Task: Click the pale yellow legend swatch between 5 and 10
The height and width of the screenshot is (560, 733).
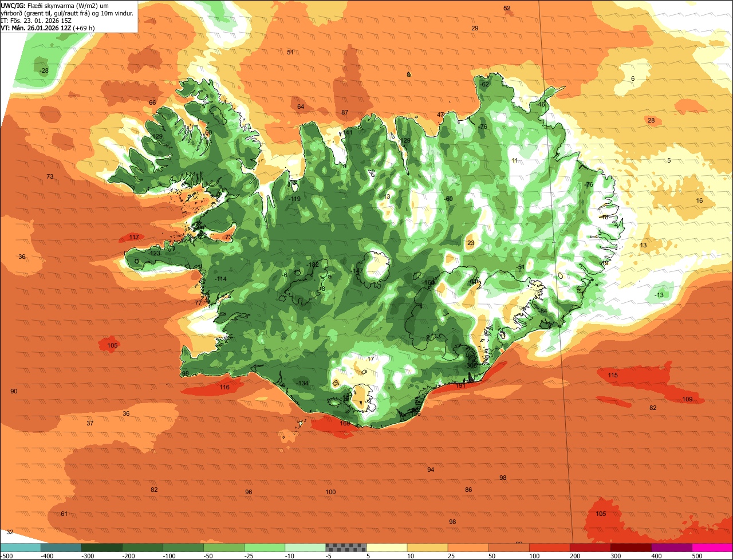Action: [x=387, y=547]
